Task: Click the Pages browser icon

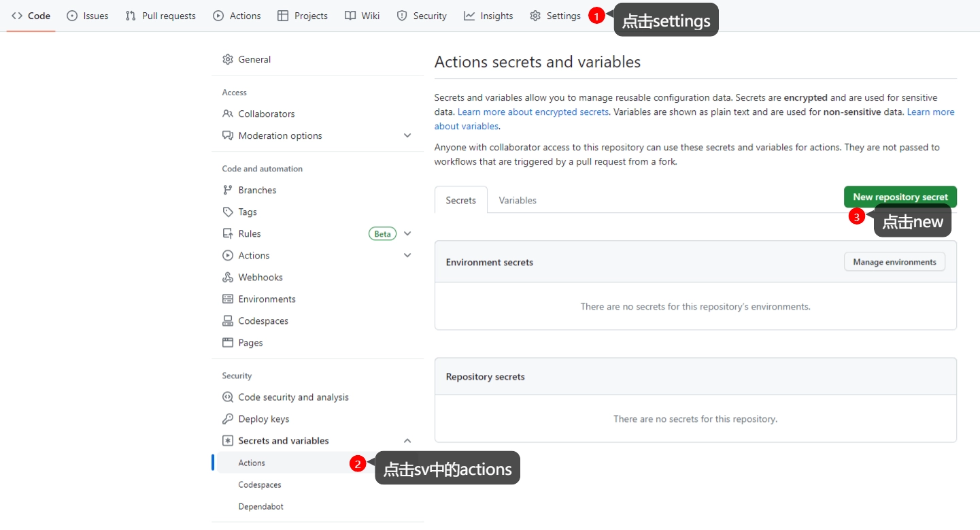Action: (x=228, y=342)
